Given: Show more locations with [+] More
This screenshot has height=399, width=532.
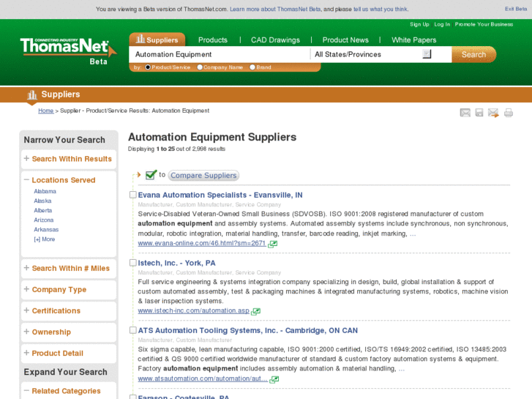Looking at the screenshot, I should click(x=45, y=239).
